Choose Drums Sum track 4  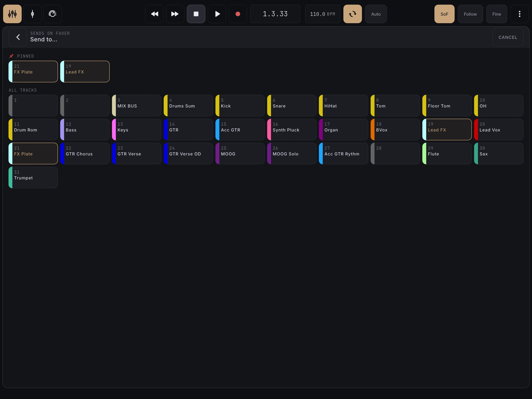(188, 106)
